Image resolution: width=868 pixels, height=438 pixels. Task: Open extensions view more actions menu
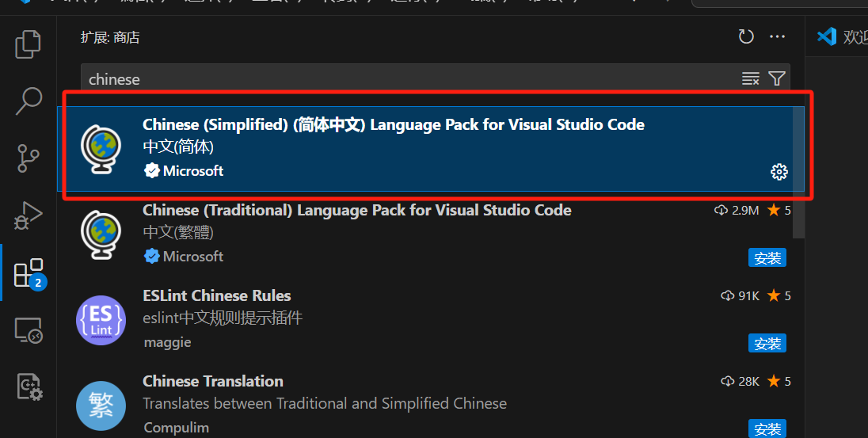pos(777,36)
